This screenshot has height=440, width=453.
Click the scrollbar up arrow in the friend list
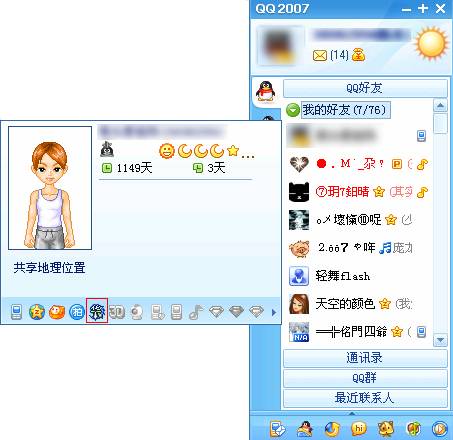[440, 106]
